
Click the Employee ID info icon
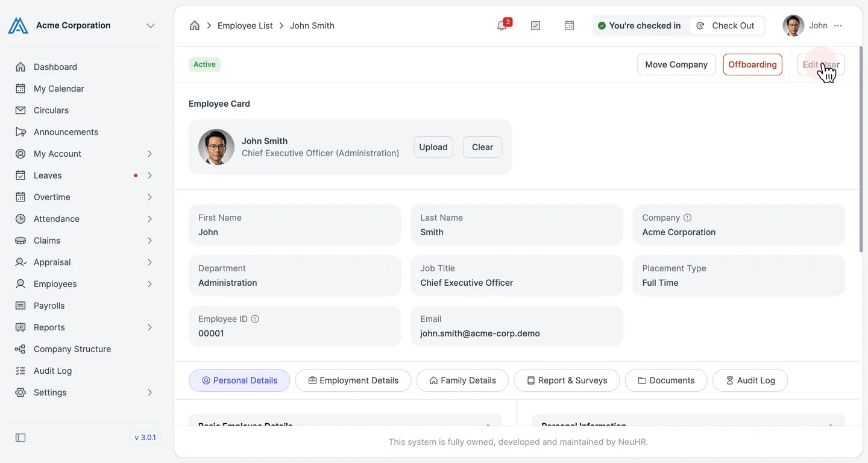tap(255, 319)
